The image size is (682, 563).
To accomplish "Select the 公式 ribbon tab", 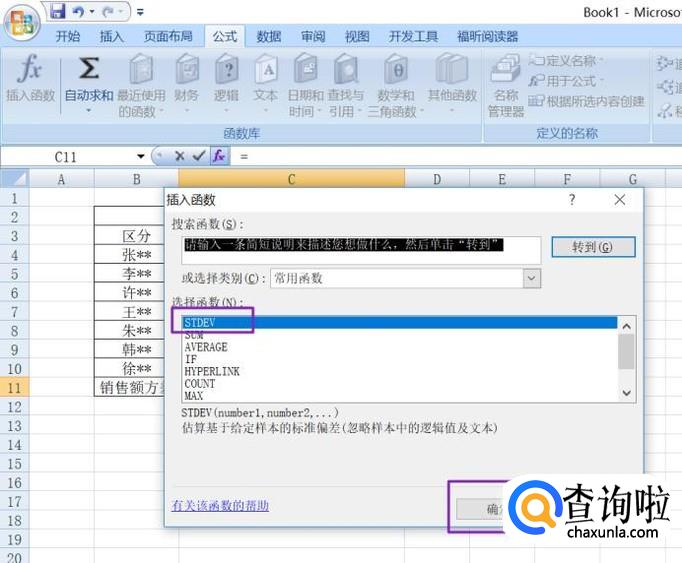I will click(x=225, y=36).
